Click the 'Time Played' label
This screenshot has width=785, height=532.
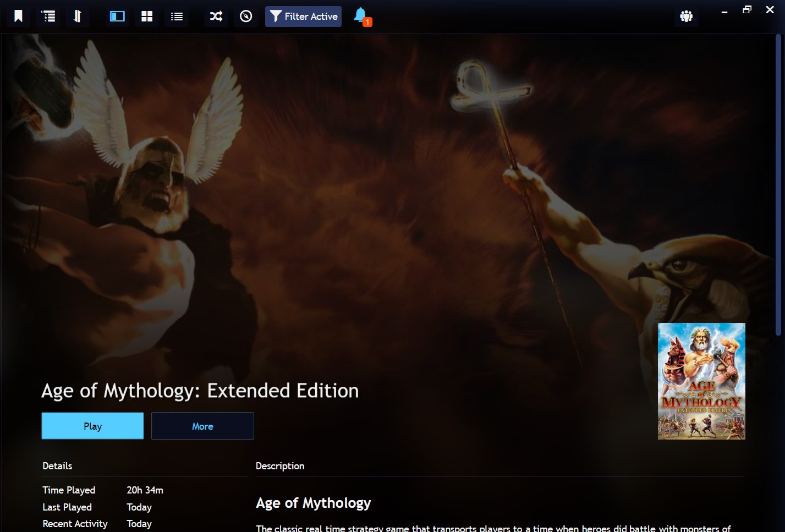(69, 490)
